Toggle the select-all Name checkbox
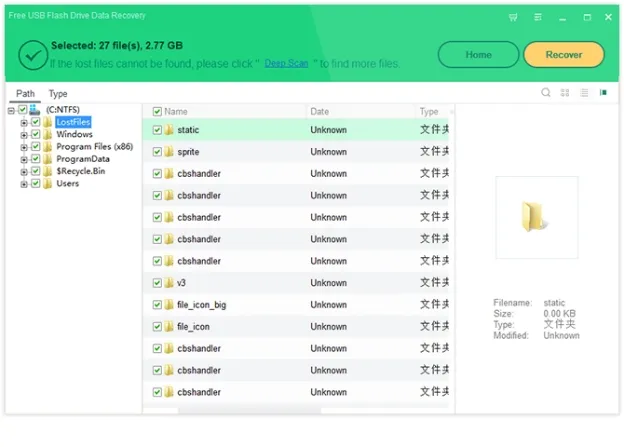 (x=157, y=111)
